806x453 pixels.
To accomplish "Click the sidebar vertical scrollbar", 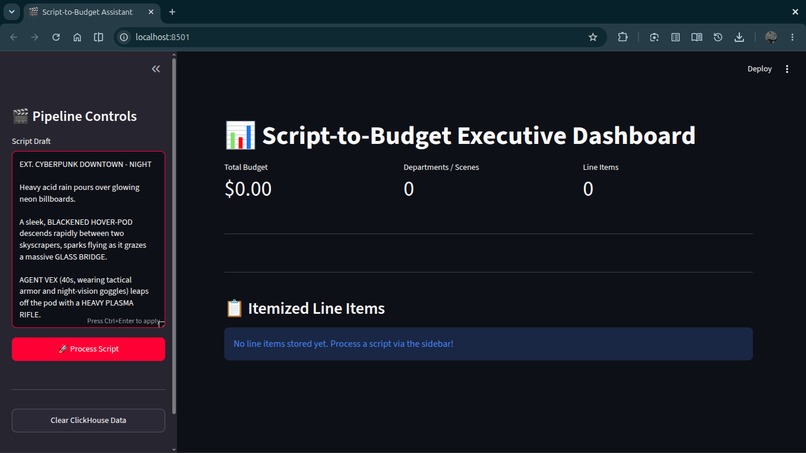I will tap(174, 234).
